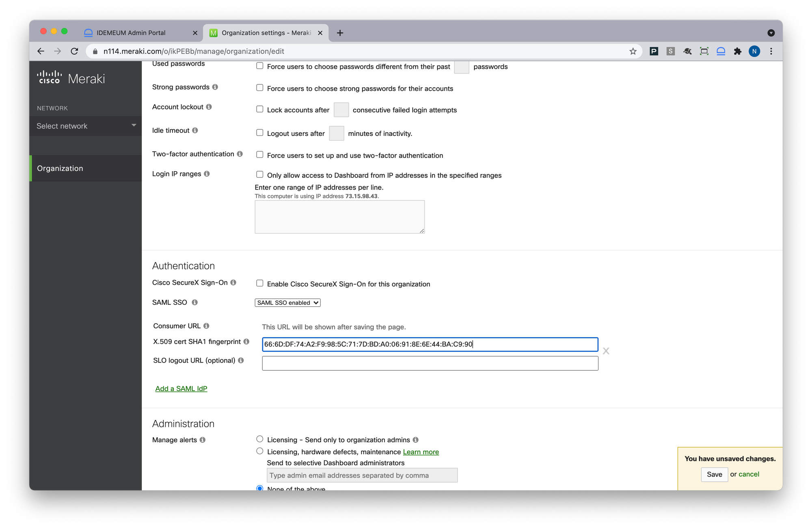
Task: Click the browser forward arrow
Action: click(x=58, y=51)
